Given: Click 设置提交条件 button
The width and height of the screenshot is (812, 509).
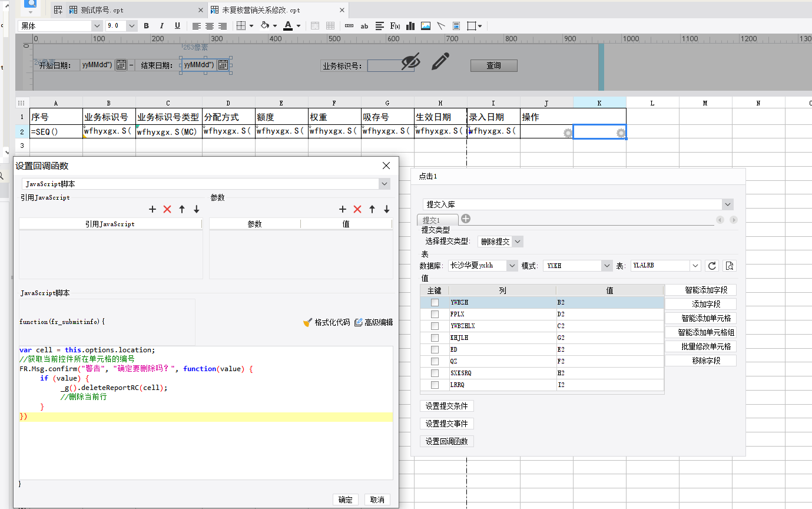Looking at the screenshot, I should tap(447, 406).
